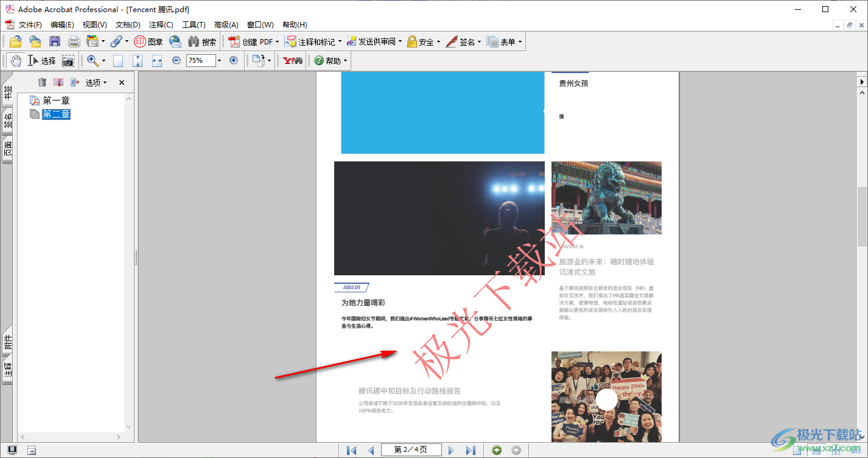Click the expand current bookmark icon

tap(75, 82)
